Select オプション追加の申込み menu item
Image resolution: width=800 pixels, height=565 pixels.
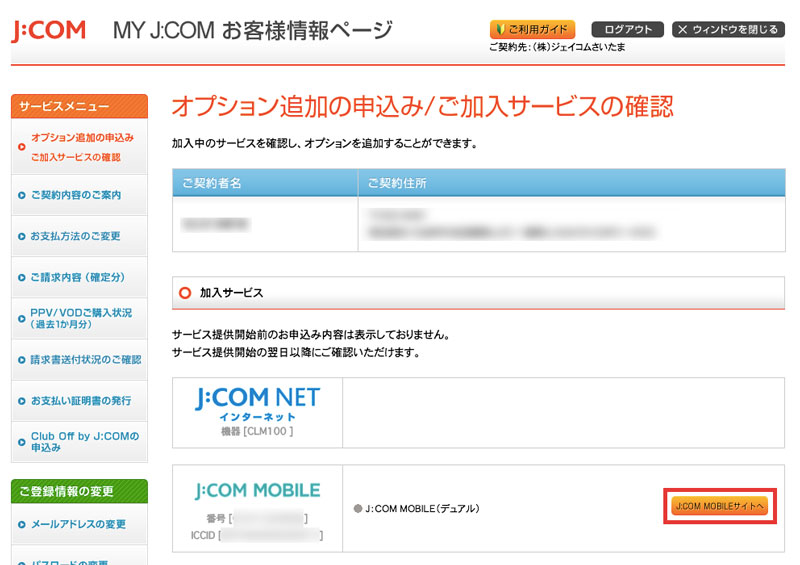tap(80, 147)
